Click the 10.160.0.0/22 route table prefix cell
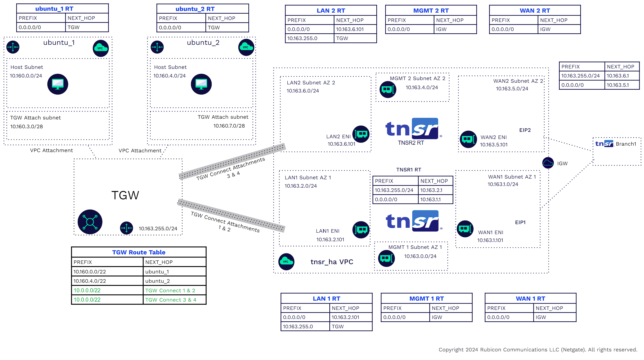 90,272
